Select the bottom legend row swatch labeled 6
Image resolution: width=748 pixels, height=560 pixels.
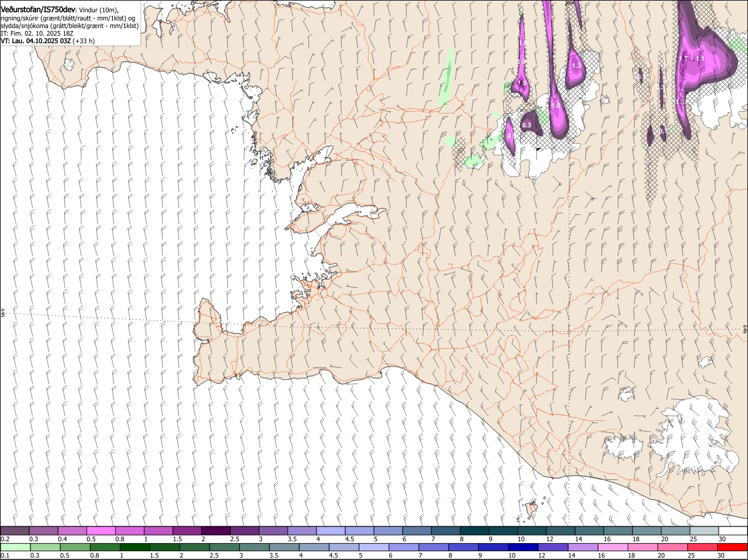click(403, 548)
